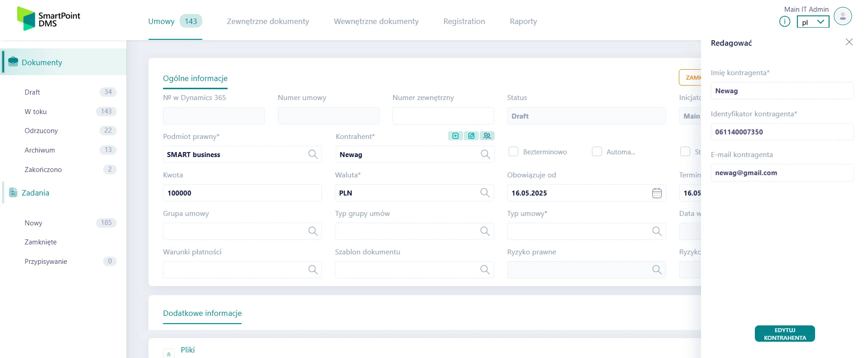This screenshot has width=868, height=358.
Task: Switch to Wewnętrzne dokumenty tab
Action: click(x=376, y=21)
